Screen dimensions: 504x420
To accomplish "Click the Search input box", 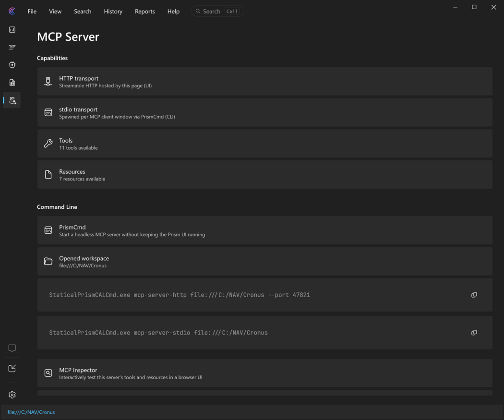I will [x=217, y=11].
